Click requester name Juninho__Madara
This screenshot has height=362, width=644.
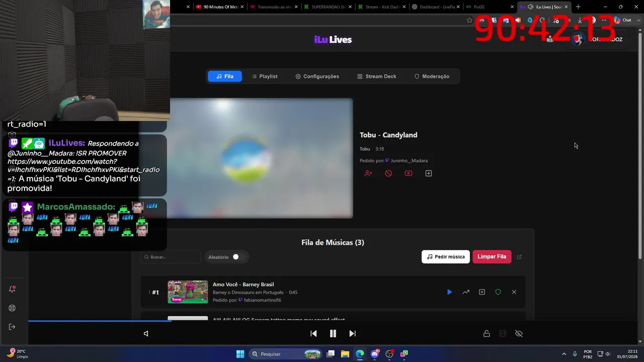pos(409,161)
